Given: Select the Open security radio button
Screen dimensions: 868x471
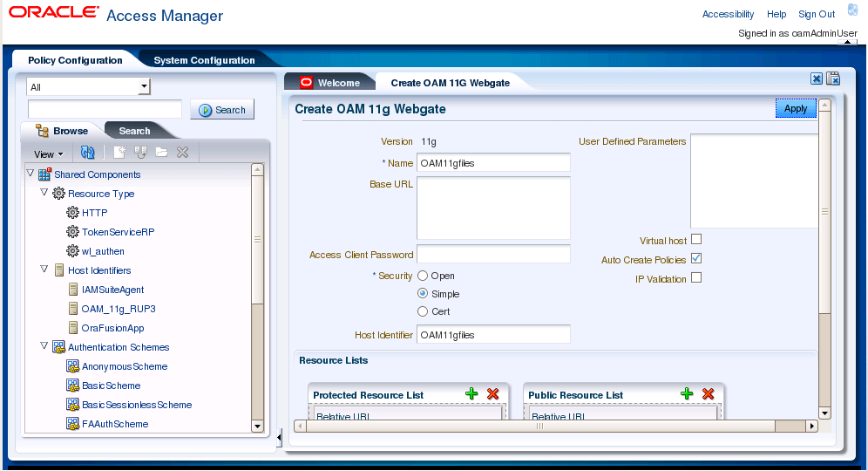Looking at the screenshot, I should [x=423, y=276].
